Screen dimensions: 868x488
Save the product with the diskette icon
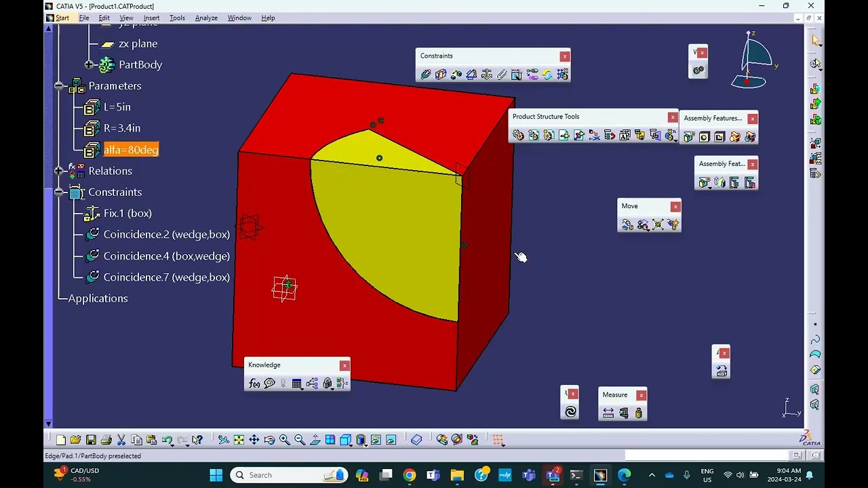tap(91, 440)
